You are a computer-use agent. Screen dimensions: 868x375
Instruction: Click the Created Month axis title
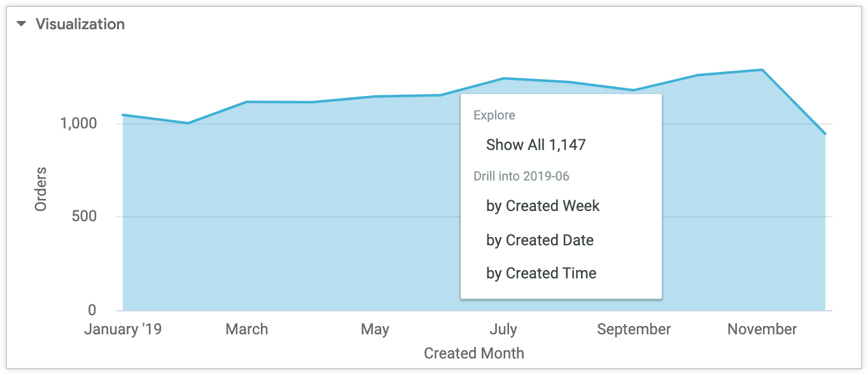(474, 353)
